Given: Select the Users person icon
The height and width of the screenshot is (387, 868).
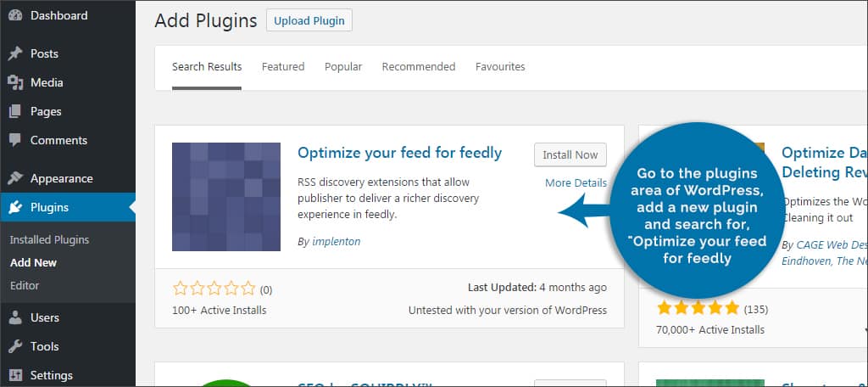Looking at the screenshot, I should click(x=15, y=317).
